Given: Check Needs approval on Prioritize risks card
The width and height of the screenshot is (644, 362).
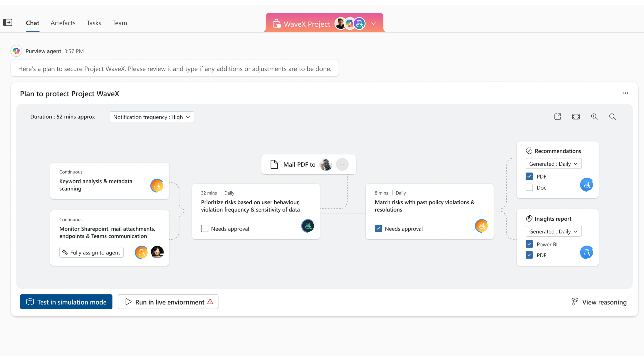Looking at the screenshot, I should pyautogui.click(x=205, y=229).
